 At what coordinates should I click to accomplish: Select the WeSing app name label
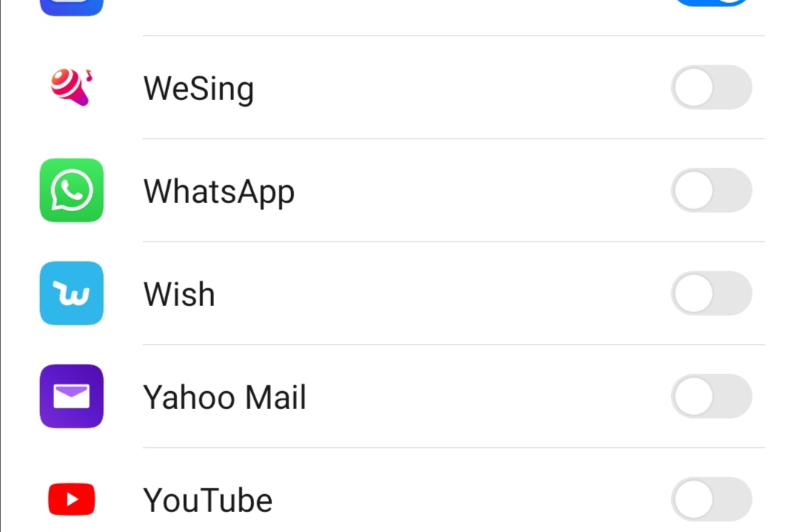pyautogui.click(x=199, y=88)
